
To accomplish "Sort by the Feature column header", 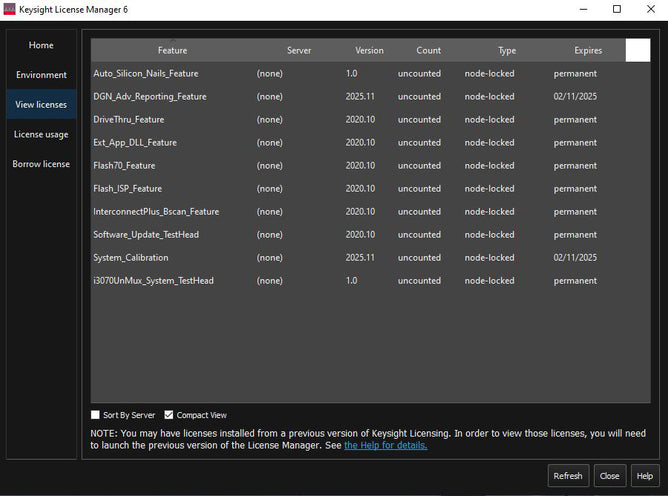I will pos(172,50).
